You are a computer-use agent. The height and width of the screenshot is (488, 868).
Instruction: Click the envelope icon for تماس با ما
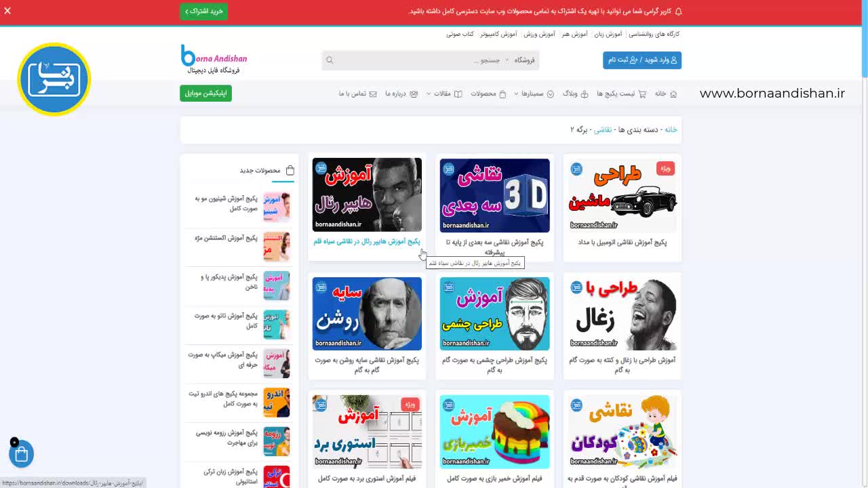point(373,94)
